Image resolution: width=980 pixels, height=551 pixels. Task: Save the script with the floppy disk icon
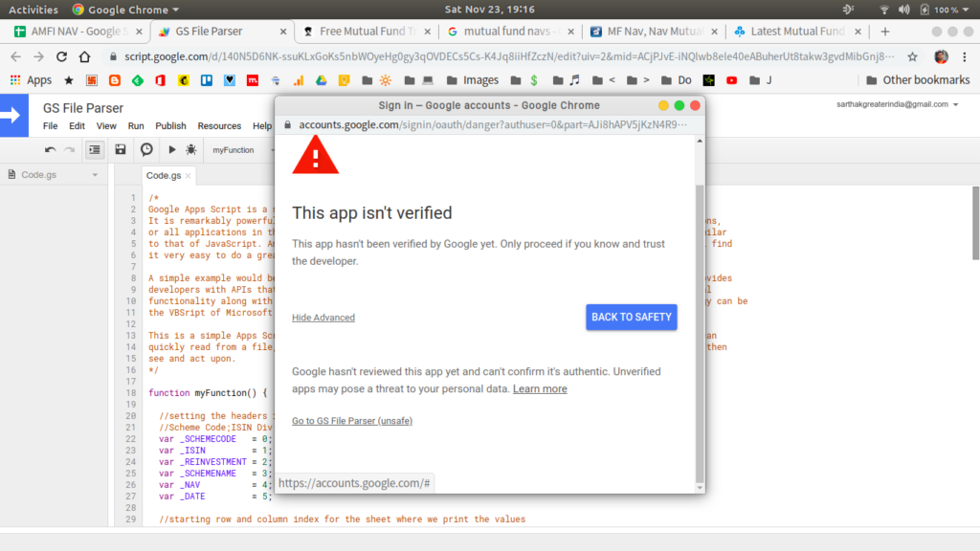[120, 150]
